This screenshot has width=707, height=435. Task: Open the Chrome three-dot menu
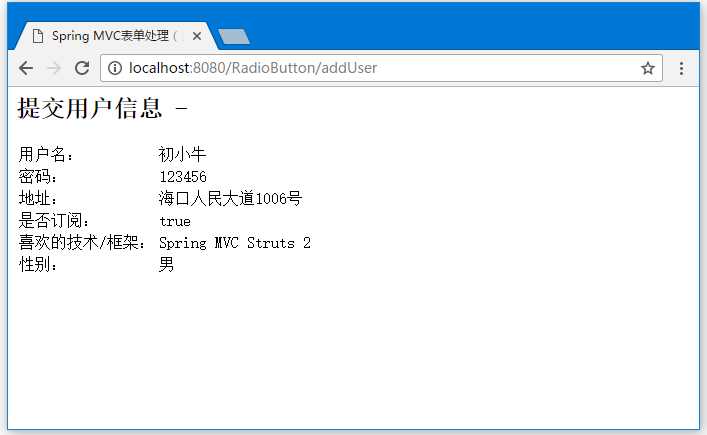(681, 68)
